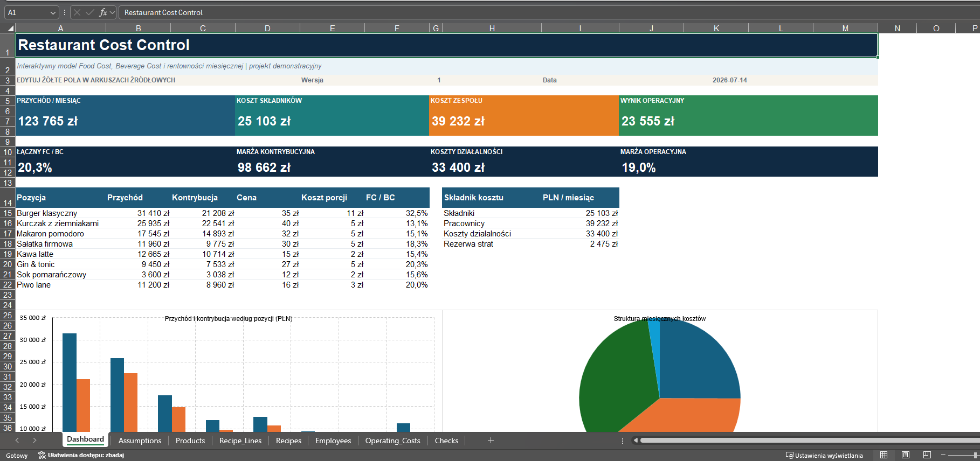Viewport: 980px width, 461px height.
Task: Click the next sheet navigation arrow
Action: point(34,441)
